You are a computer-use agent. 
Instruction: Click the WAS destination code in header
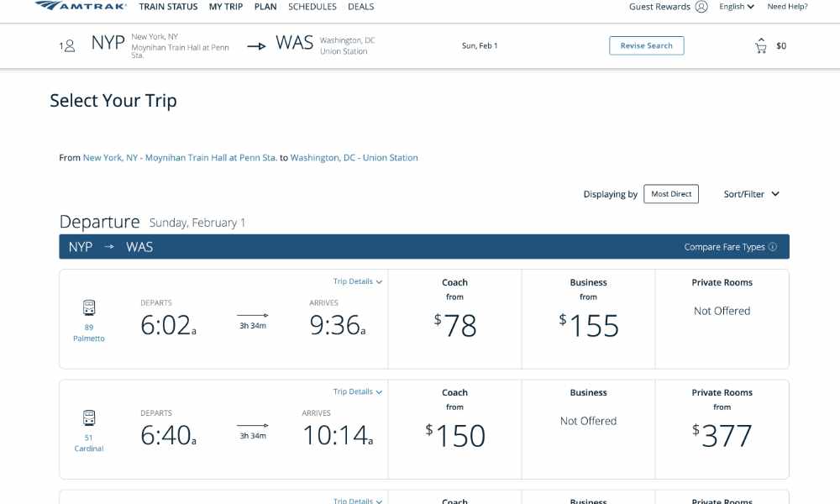point(294,42)
